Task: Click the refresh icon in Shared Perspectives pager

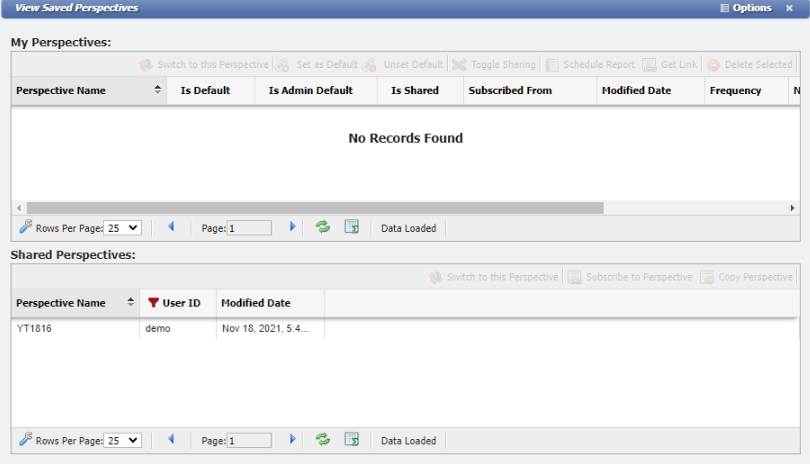Action: [323, 440]
